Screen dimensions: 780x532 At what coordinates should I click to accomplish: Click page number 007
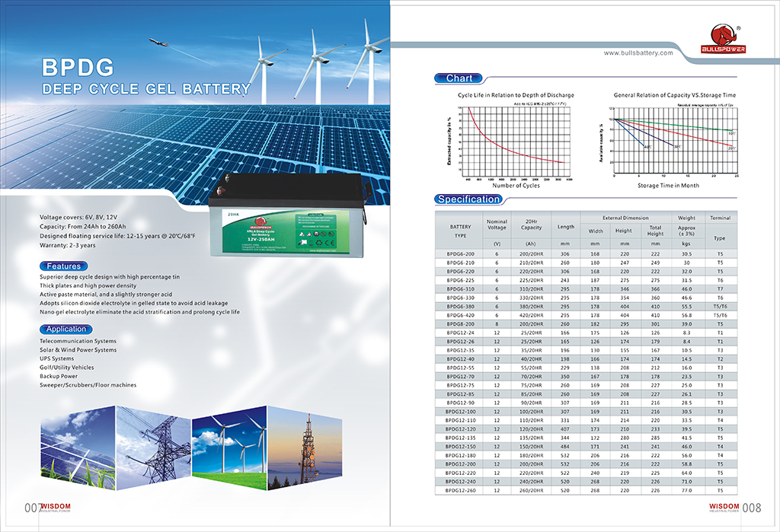32,508
